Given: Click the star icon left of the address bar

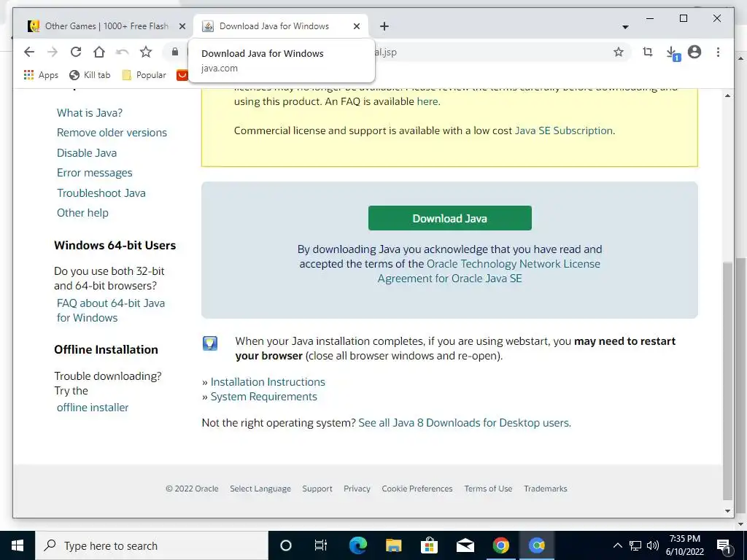Looking at the screenshot, I should coord(146,52).
